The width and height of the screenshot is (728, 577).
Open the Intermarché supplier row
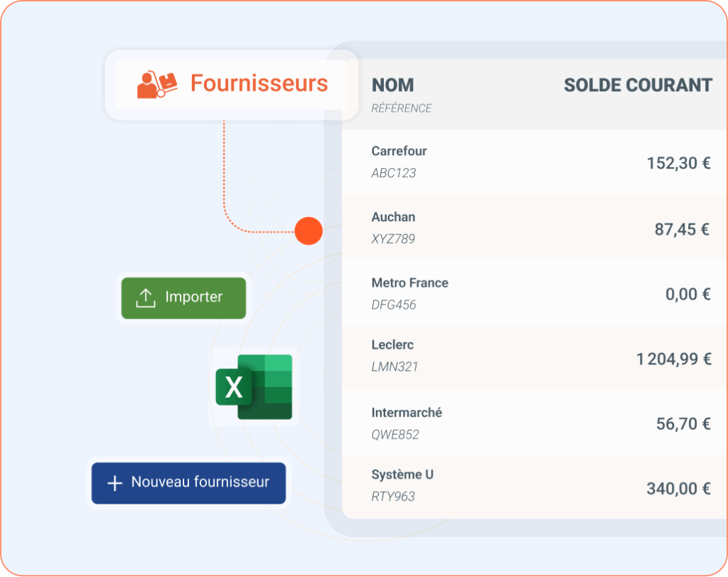535,422
